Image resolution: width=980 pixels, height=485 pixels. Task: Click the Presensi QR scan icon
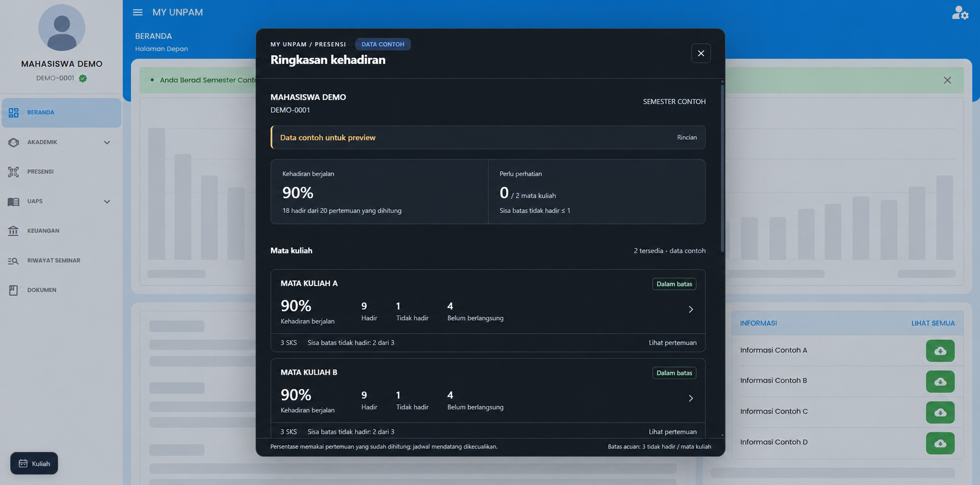13,172
